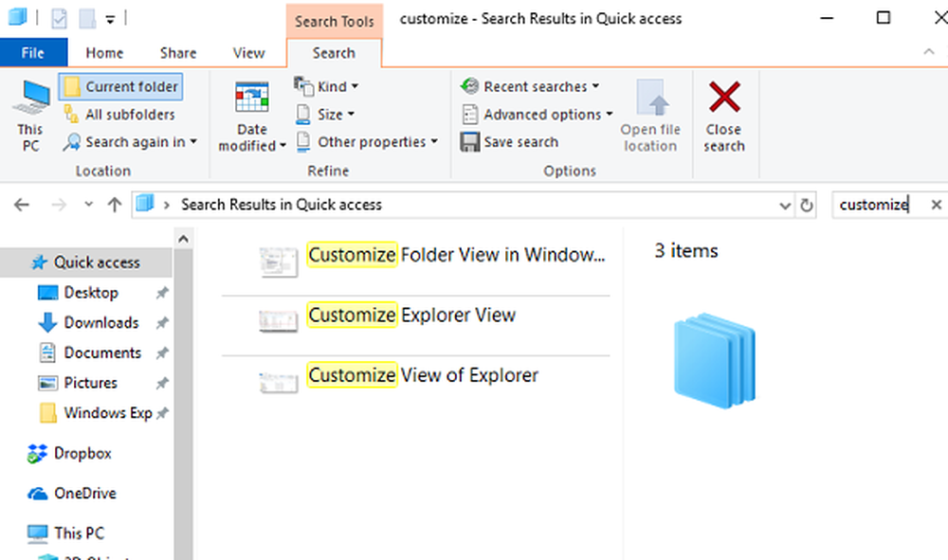Expand the Kind filter dropdown
948x560 pixels.
tap(327, 87)
